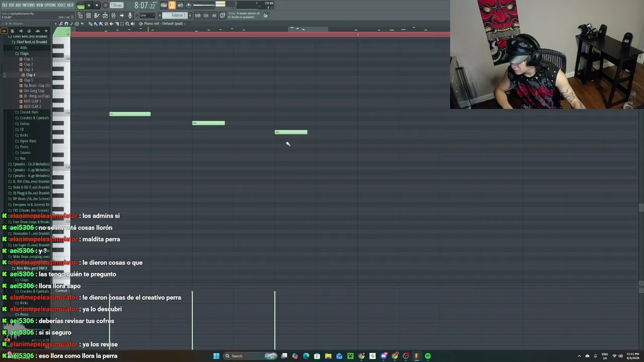This screenshot has width=644, height=362.
Task: Expand the Vox folder
Action: (22, 158)
